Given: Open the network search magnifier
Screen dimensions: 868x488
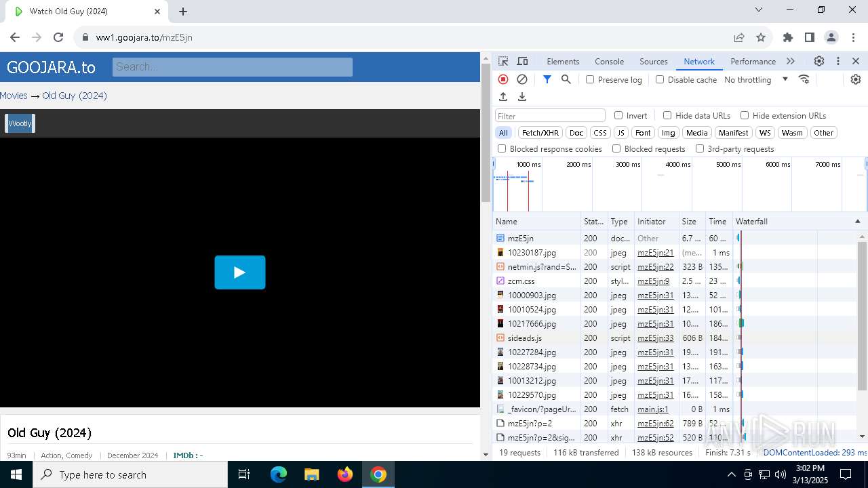Looking at the screenshot, I should click(566, 79).
